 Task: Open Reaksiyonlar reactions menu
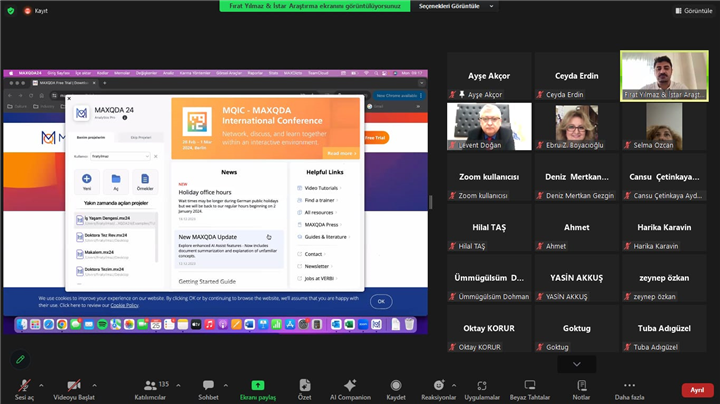(x=439, y=389)
